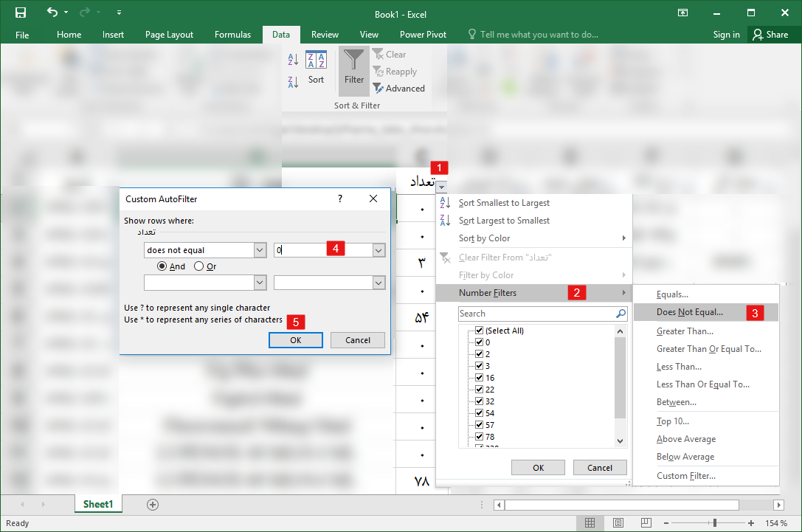
Task: Open the 'does not equal' operator dropdown
Action: pos(260,250)
